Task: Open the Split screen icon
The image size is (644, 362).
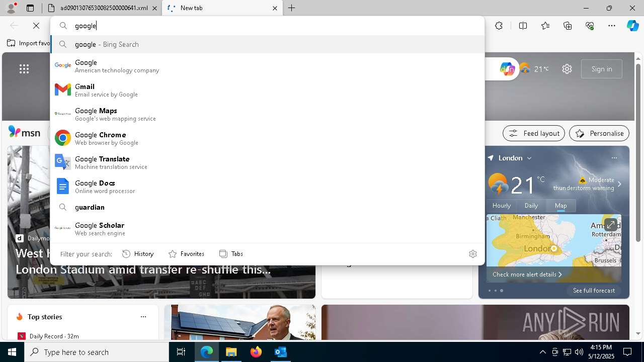Action: [523, 26]
